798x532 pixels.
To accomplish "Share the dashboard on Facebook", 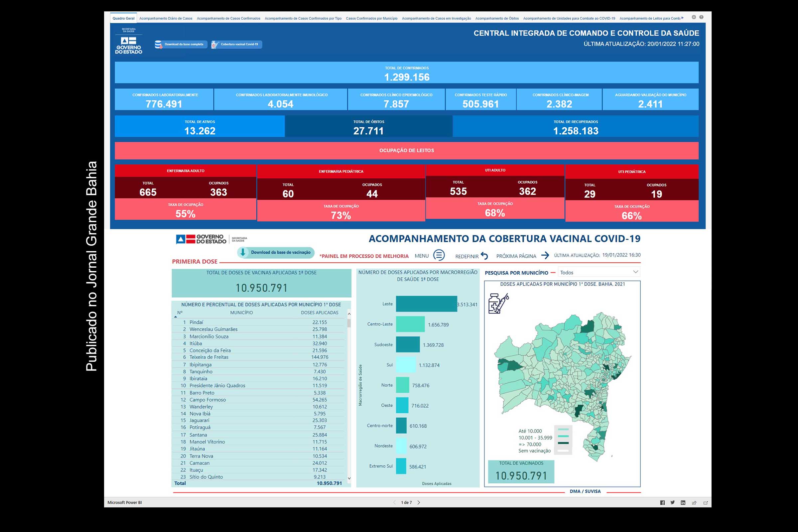I will tap(663, 503).
